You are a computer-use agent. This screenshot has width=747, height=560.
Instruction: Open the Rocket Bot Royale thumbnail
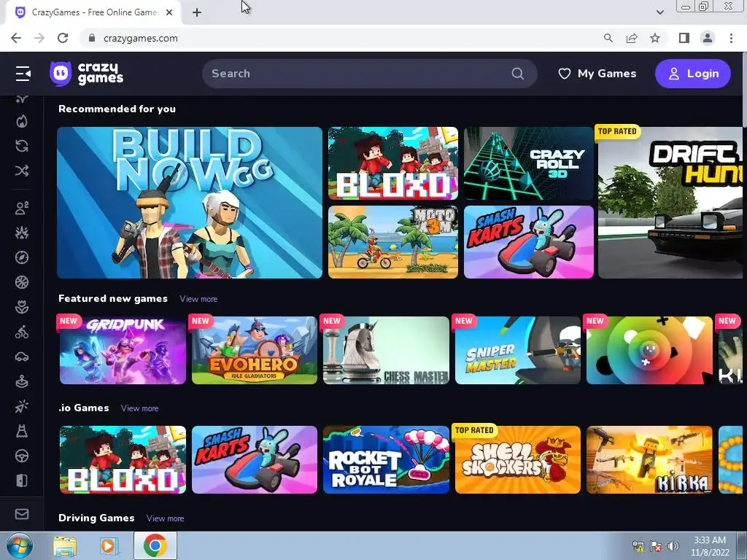[386, 460]
